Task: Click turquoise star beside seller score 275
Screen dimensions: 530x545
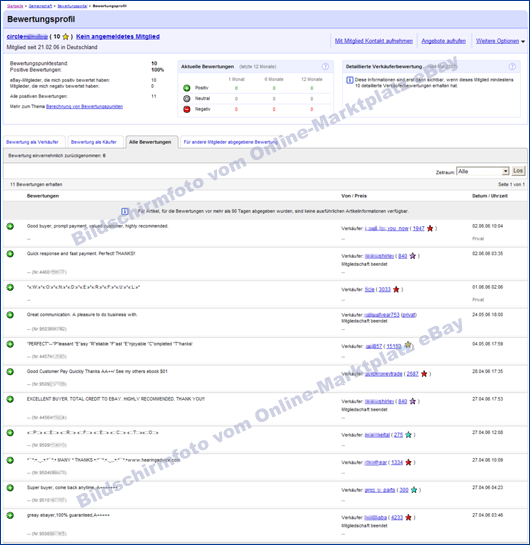Action: click(408, 435)
